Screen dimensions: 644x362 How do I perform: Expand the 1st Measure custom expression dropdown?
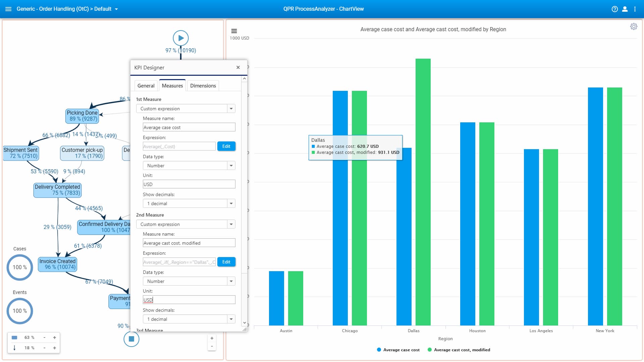click(231, 108)
